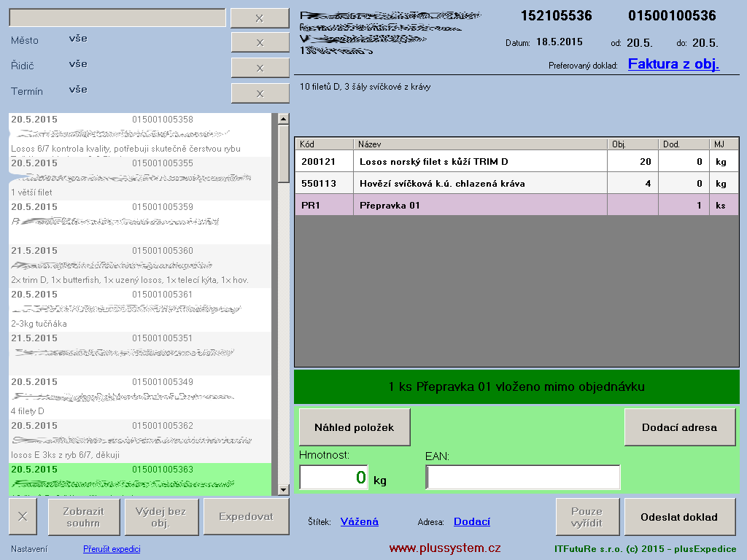Select order 015001005360 dated 21.5.2015
747x560 pixels.
tap(140, 266)
